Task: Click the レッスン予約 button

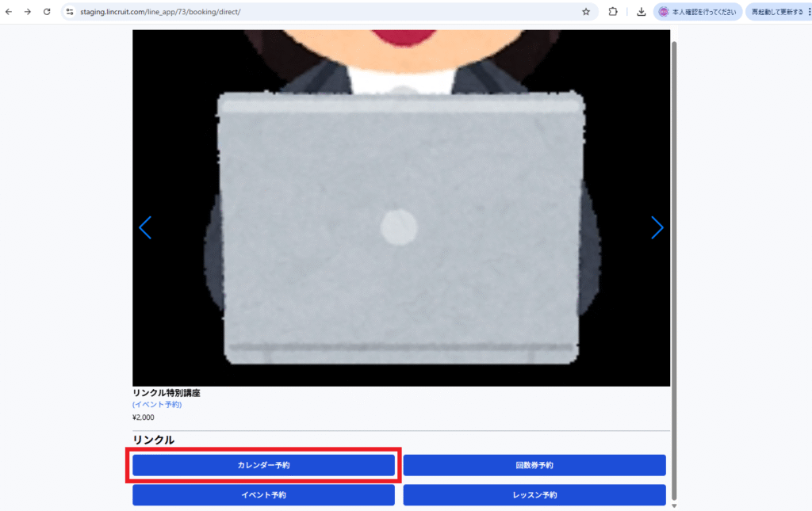Action: 534,495
